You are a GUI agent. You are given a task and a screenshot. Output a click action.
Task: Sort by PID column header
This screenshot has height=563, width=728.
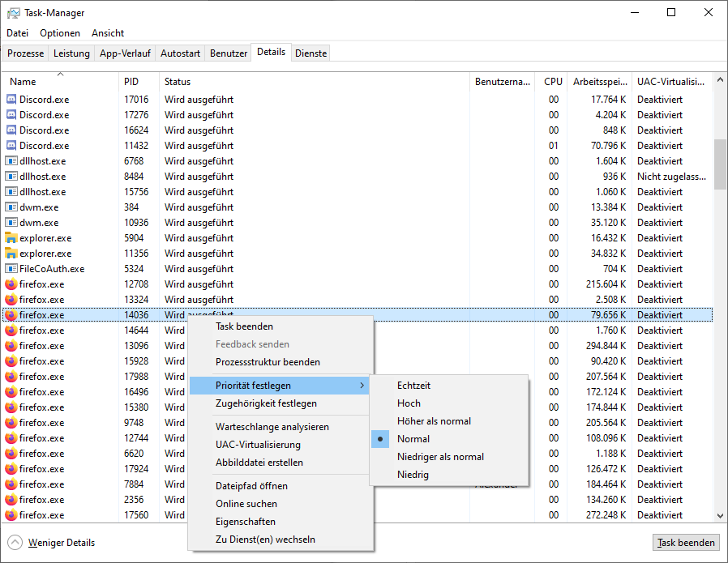point(139,81)
